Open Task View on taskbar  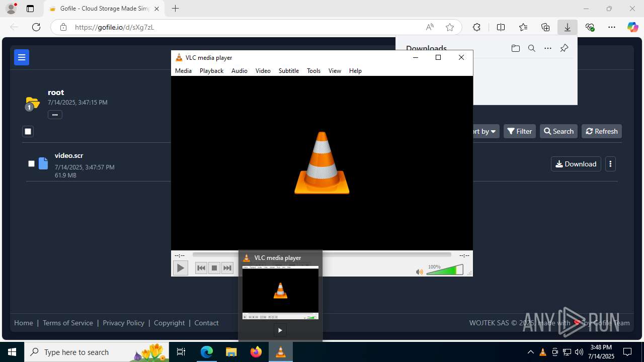182,352
